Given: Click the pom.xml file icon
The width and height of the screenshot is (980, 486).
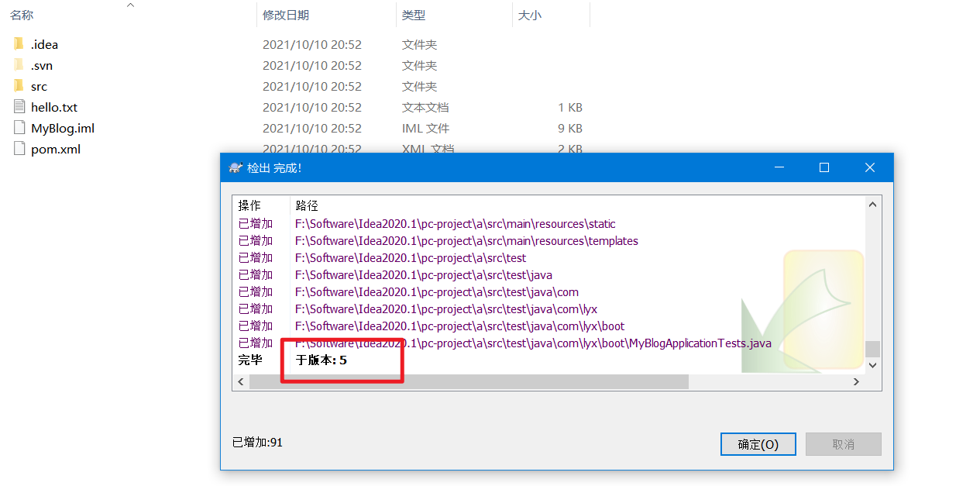Looking at the screenshot, I should click(19, 149).
